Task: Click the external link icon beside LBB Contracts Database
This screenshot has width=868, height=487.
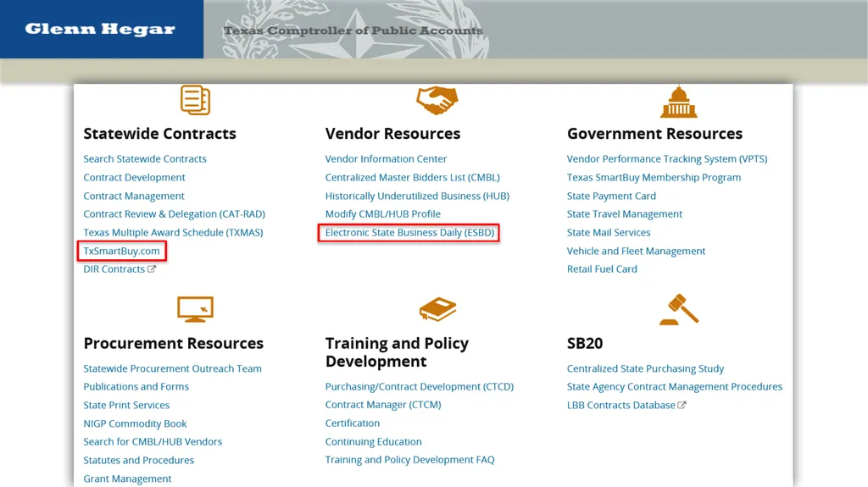Action: click(x=682, y=405)
